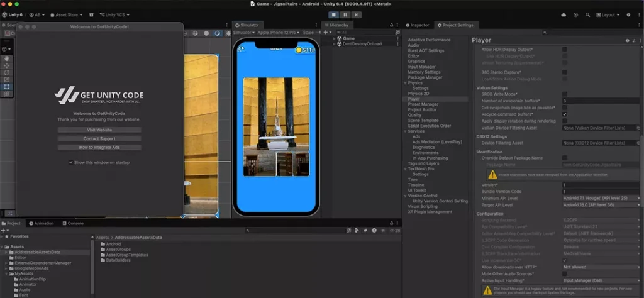Viewport: 644px width, 298px height.
Task: Open the Minimum API Level dropdown
Action: [601, 198]
